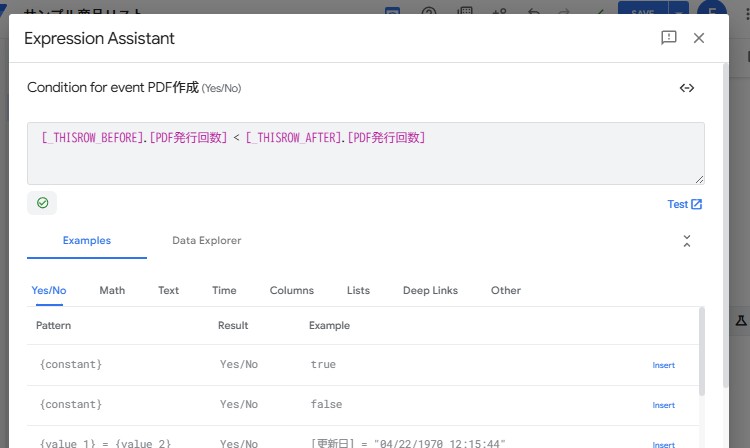
Task: Click the flask icon at right edge
Action: click(741, 321)
